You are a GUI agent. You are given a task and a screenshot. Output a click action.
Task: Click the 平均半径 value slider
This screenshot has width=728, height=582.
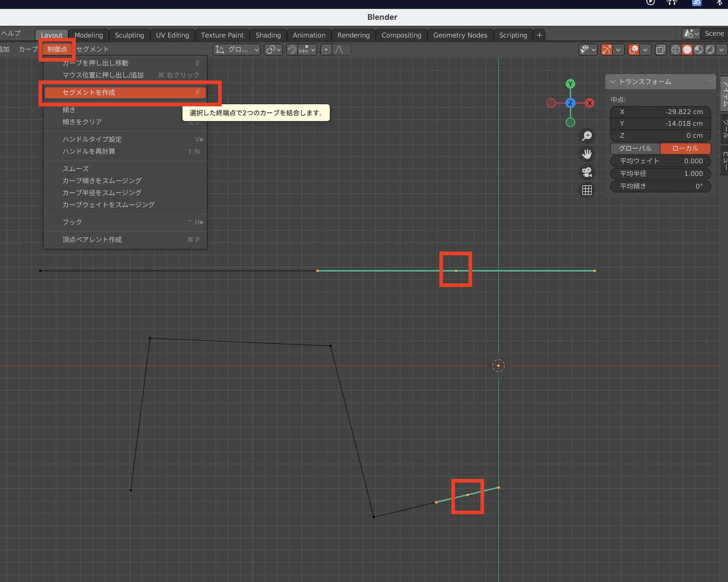click(660, 173)
